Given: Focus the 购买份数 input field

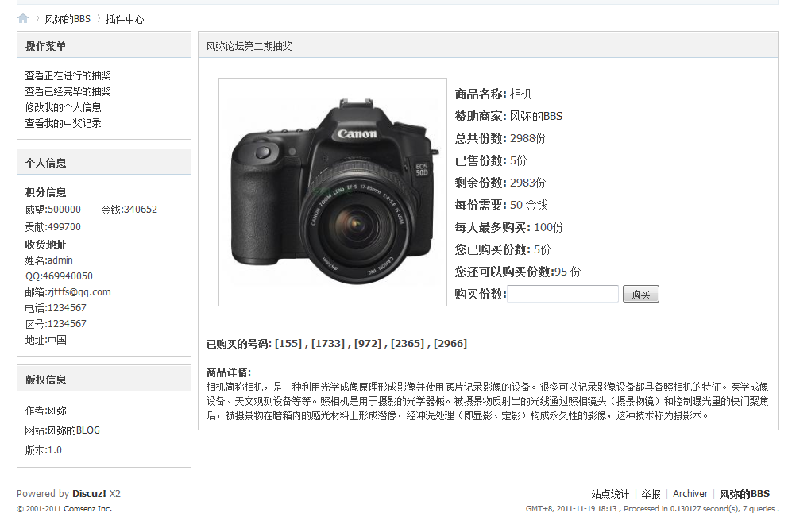Looking at the screenshot, I should click(x=562, y=294).
